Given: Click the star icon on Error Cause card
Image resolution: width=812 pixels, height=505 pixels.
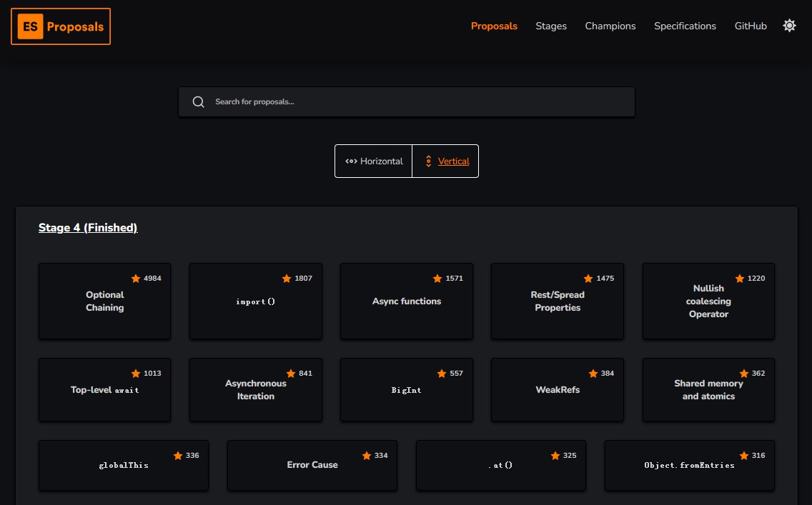Looking at the screenshot, I should 367,456.
